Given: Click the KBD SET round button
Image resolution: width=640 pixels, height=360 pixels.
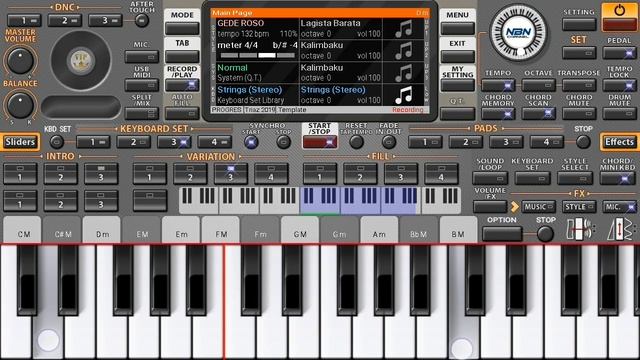Looking at the screenshot, I should [57, 142].
